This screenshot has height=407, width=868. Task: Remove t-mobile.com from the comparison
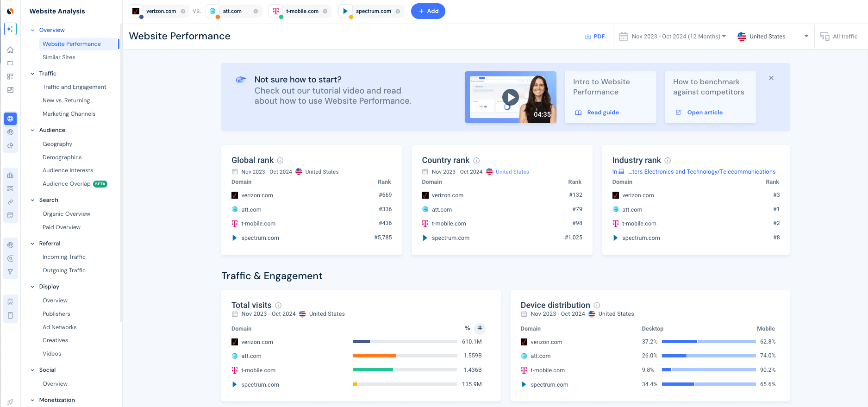[x=325, y=11]
